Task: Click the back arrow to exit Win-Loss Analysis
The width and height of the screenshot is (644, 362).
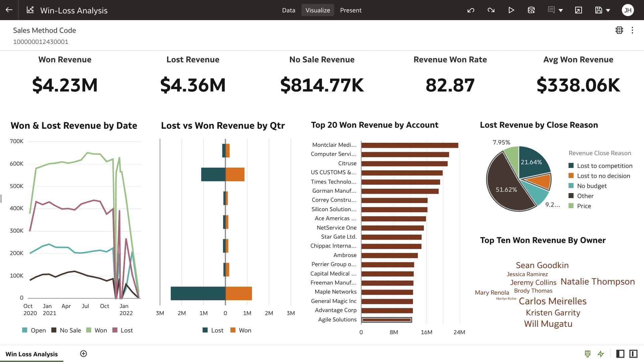Action: pyautogui.click(x=9, y=10)
